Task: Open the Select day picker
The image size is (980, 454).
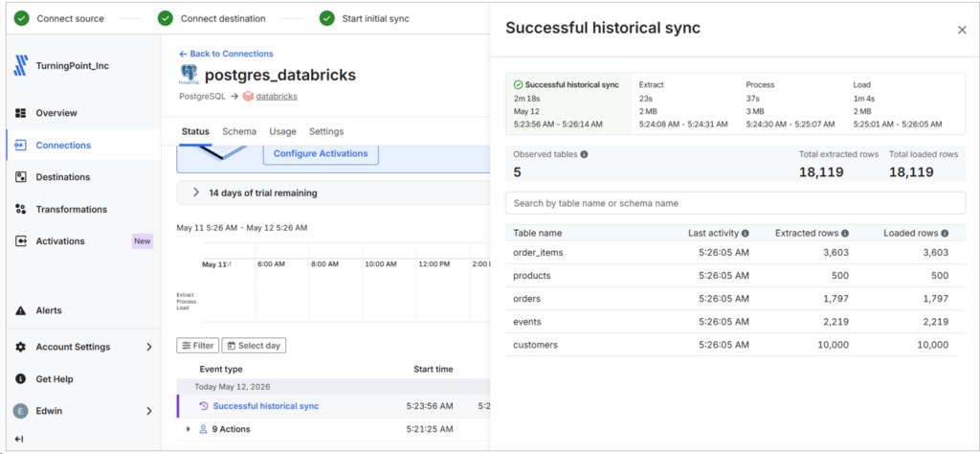Action: (x=254, y=345)
